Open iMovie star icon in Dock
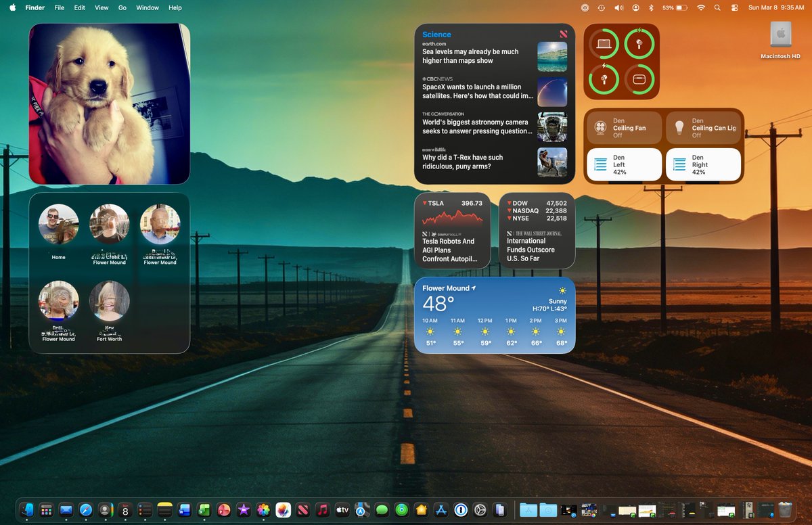The height and width of the screenshot is (525, 812). [x=244, y=510]
